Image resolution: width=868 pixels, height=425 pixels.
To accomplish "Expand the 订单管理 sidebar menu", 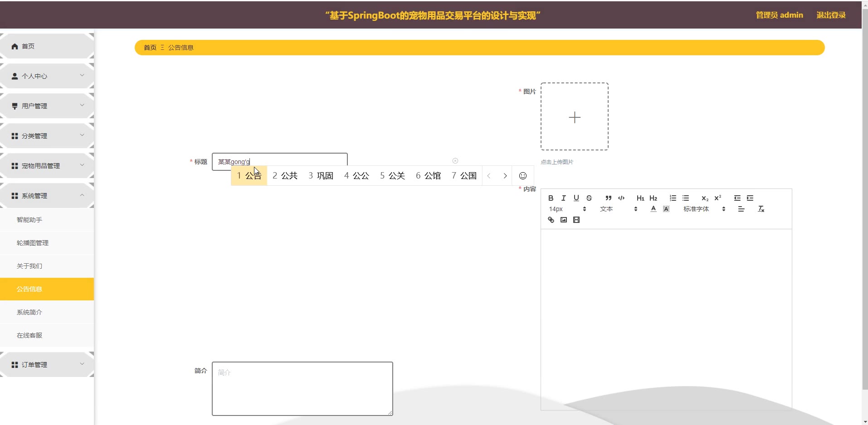I will pos(47,365).
